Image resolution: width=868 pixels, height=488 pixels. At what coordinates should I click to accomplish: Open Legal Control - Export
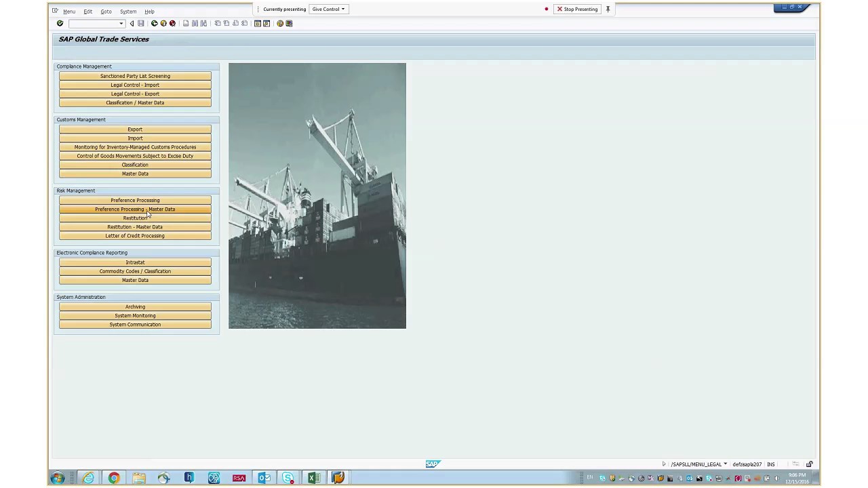click(x=135, y=94)
